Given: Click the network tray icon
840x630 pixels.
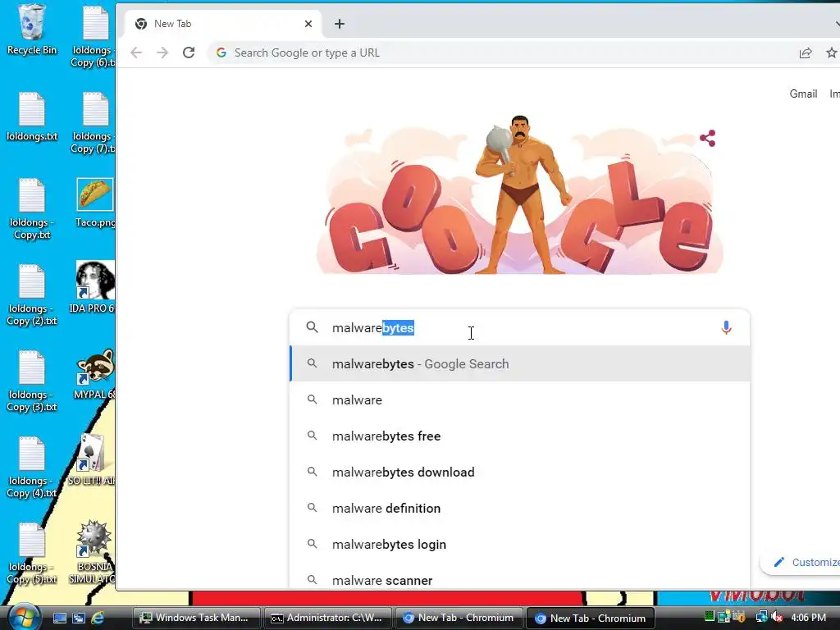Looking at the screenshot, I should [x=761, y=617].
